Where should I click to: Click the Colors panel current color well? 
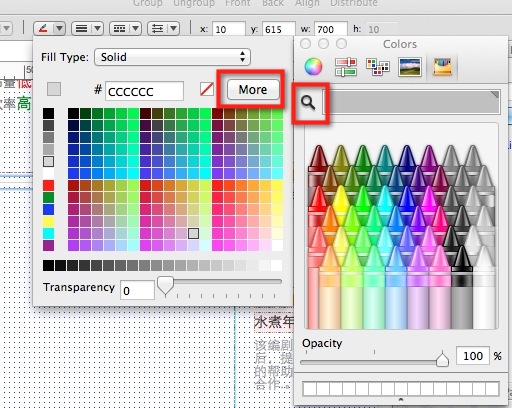411,102
